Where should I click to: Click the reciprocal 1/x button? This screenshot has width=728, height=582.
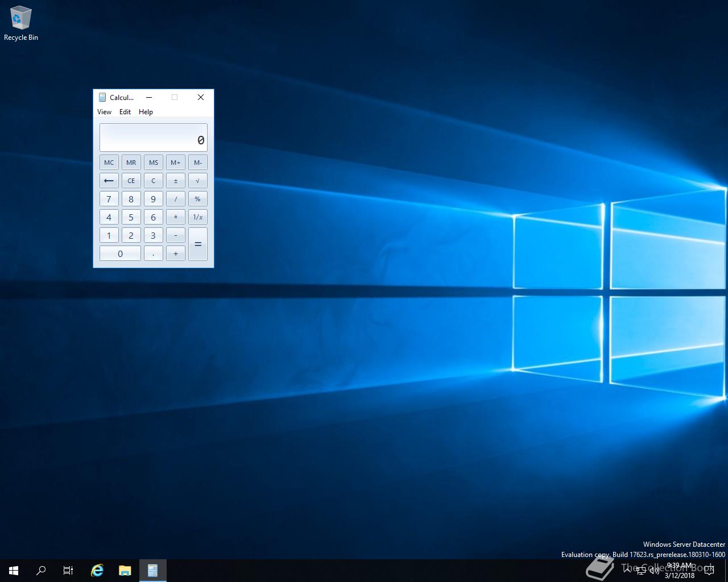[197, 217]
